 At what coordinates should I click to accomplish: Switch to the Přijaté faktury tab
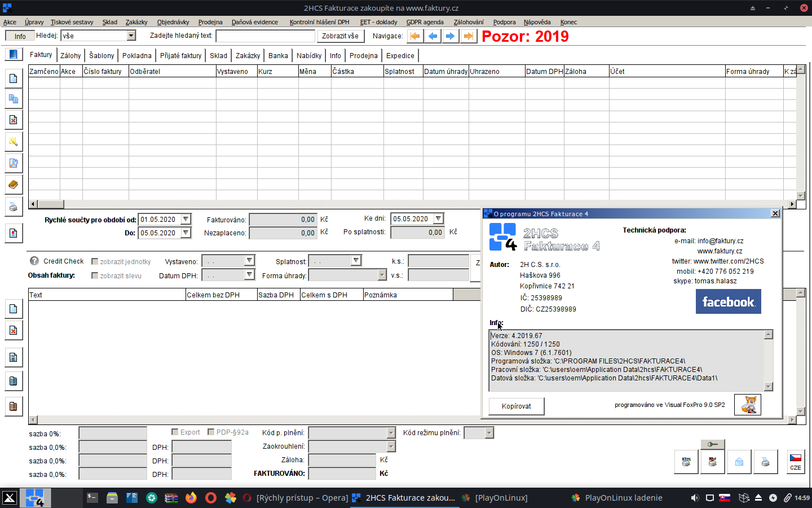[x=180, y=55]
